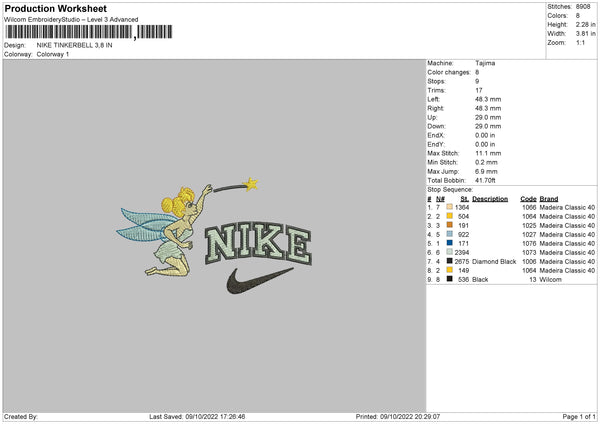Image resolution: width=600 pixels, height=424 pixels.
Task: Click the Stitches value "8908"
Action: (x=583, y=7)
